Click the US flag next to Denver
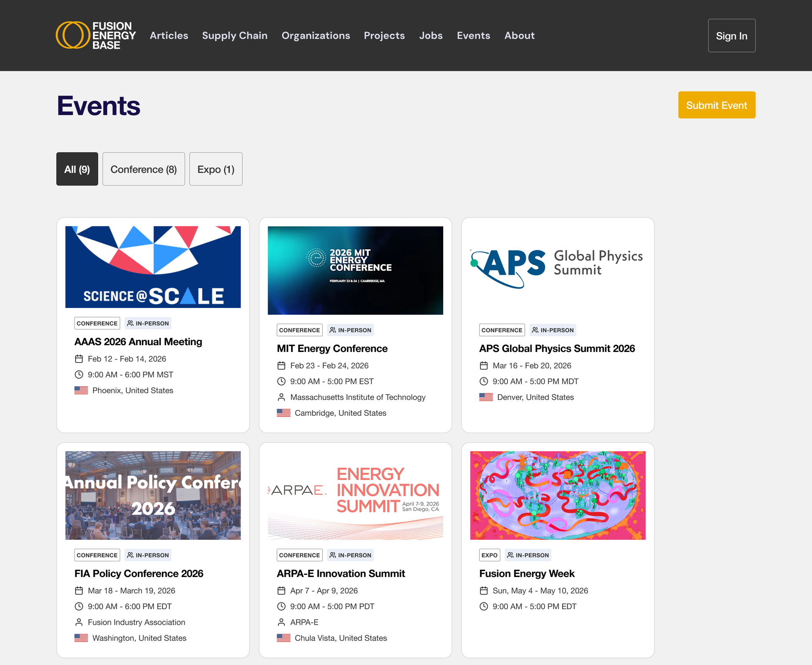Screen dimensions: 812x665 point(486,397)
